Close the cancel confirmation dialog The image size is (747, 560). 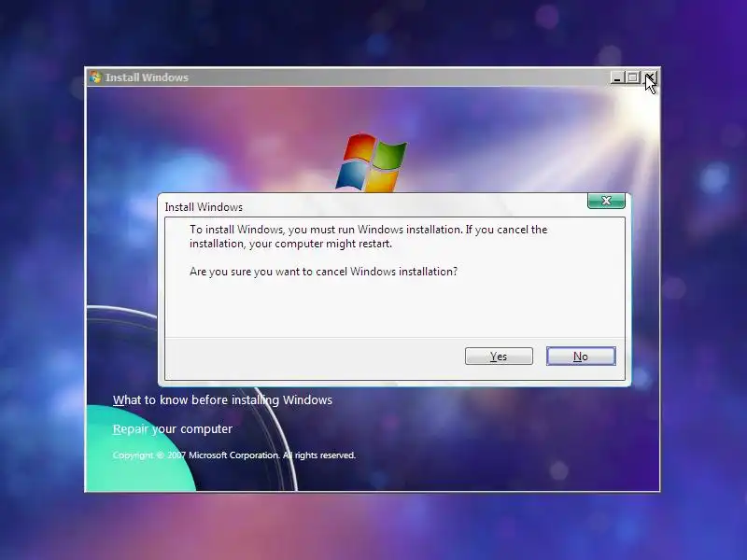606,201
